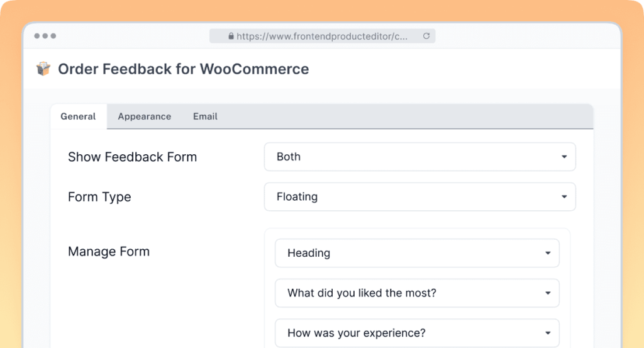Viewport: 644px width, 348px height.
Task: Expand the 'What did you liked the most?' dropdown
Action: (417, 293)
